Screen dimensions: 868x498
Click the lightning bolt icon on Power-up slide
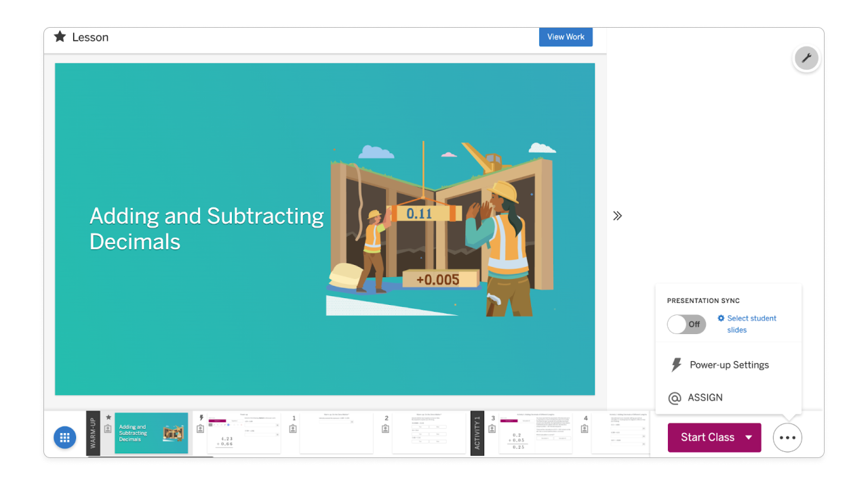(x=201, y=418)
